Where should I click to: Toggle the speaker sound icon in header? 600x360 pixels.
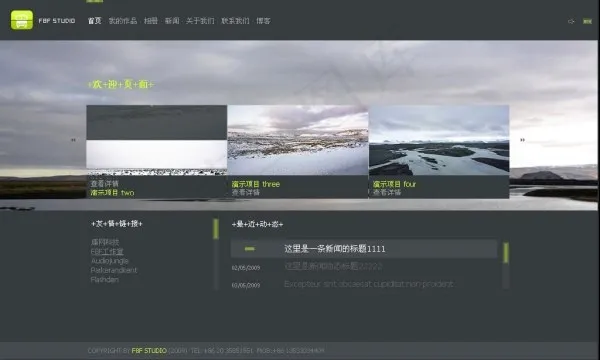coord(571,21)
